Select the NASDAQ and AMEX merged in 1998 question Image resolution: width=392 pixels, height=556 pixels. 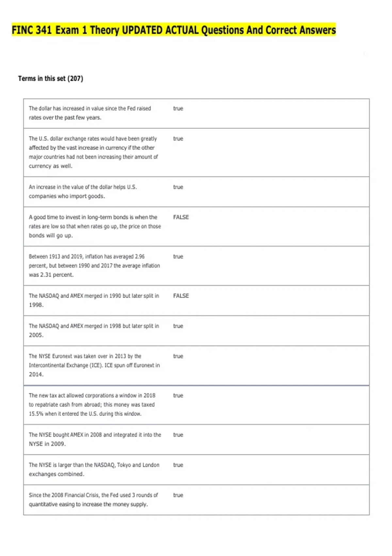coord(94,330)
